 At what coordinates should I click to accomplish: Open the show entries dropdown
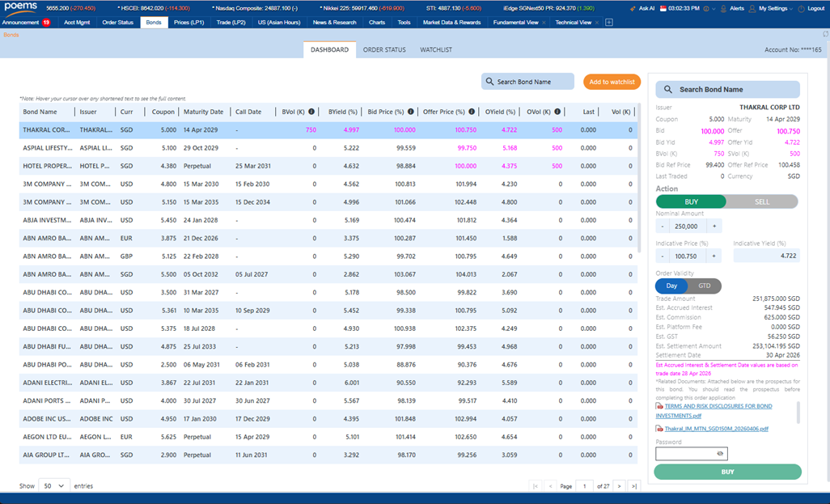(x=53, y=485)
